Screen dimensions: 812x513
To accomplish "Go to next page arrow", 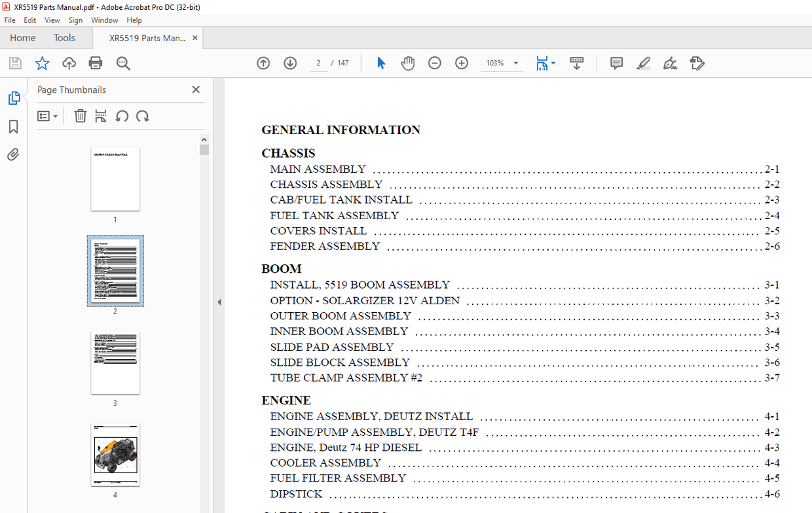I will (x=290, y=63).
